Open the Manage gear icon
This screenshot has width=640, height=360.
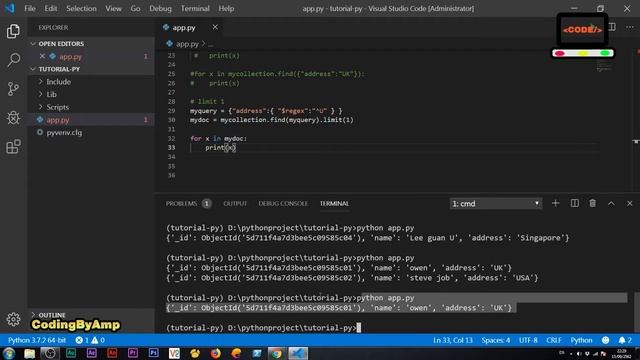pos(13,319)
